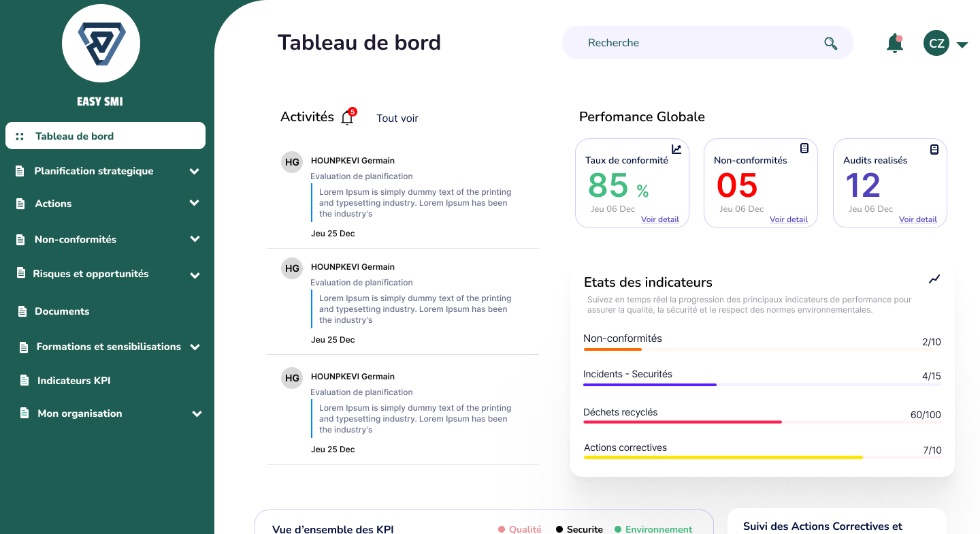Open the notifications bell
This screenshot has height=534, width=980.
(894, 42)
